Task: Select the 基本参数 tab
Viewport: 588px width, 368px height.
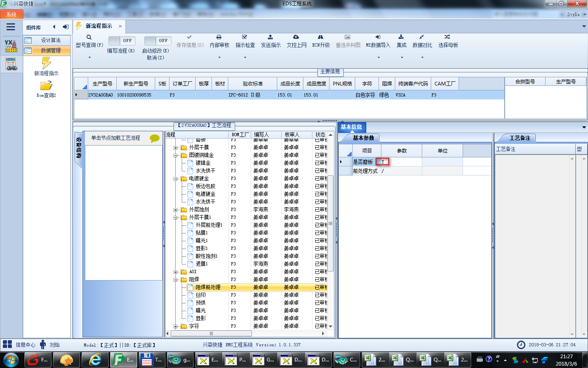Action: 363,138
